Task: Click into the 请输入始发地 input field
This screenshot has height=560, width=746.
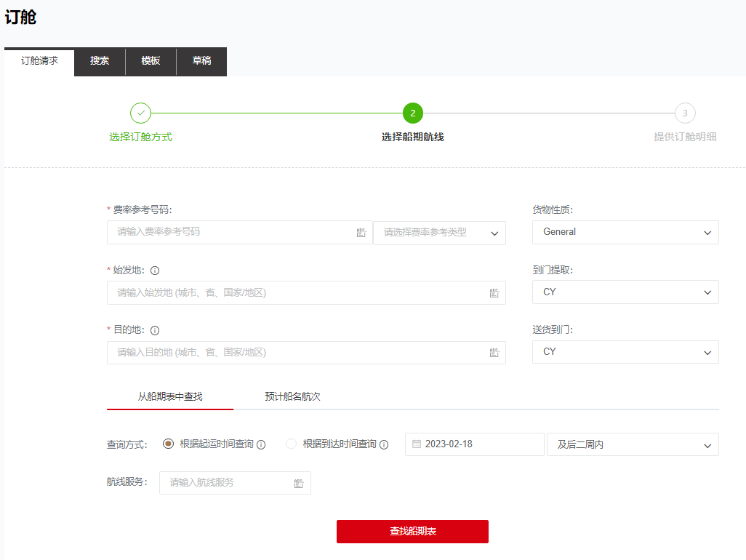Action: click(x=298, y=293)
